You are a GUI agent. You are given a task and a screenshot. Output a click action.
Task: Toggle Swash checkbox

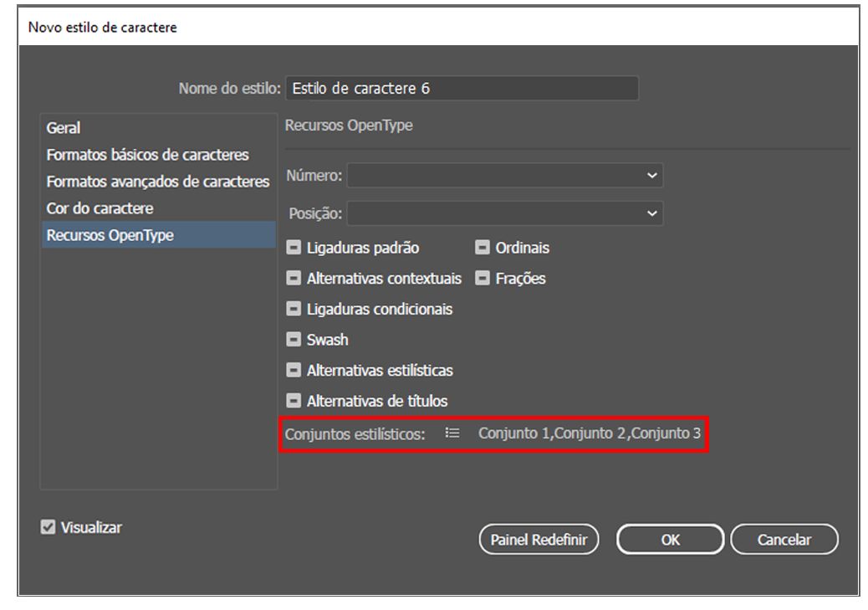click(x=294, y=339)
